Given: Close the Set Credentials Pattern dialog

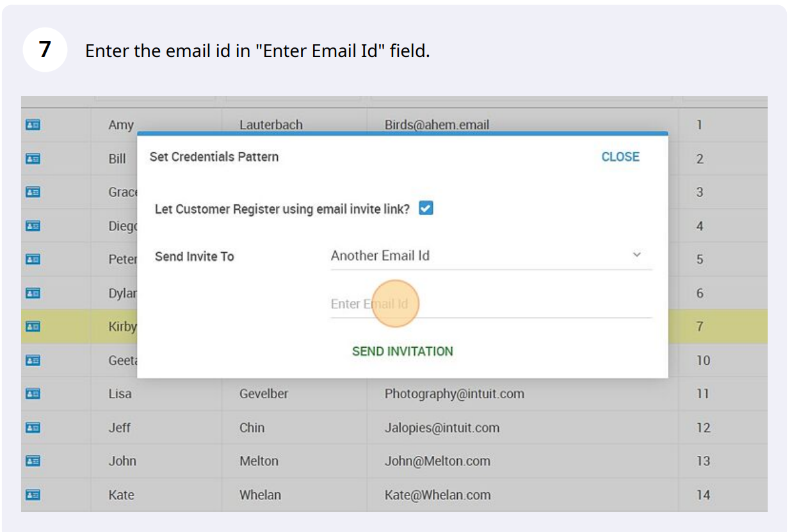Looking at the screenshot, I should click(x=620, y=157).
